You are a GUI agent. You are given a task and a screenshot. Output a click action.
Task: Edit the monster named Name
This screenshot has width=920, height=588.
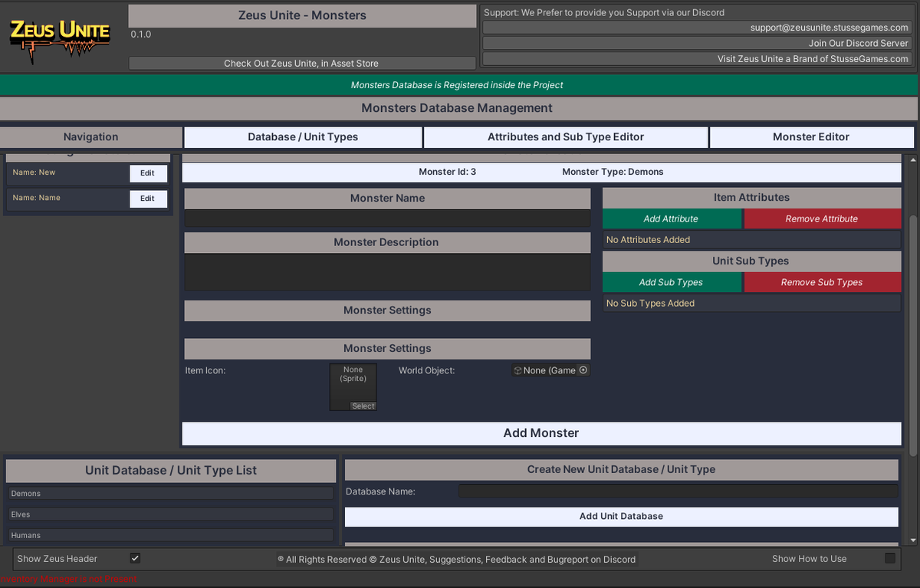(148, 199)
